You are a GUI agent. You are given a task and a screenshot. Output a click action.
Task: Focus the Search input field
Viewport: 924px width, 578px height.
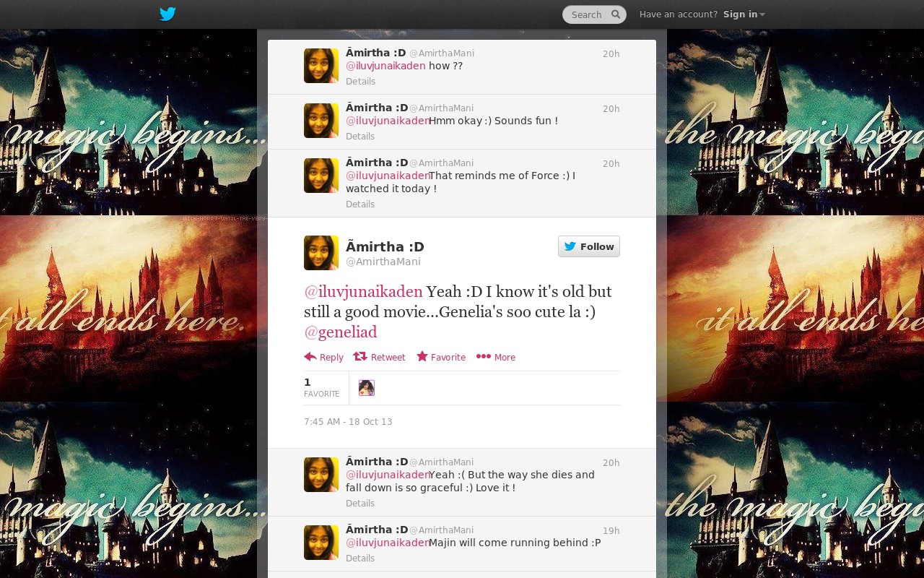tap(594, 14)
